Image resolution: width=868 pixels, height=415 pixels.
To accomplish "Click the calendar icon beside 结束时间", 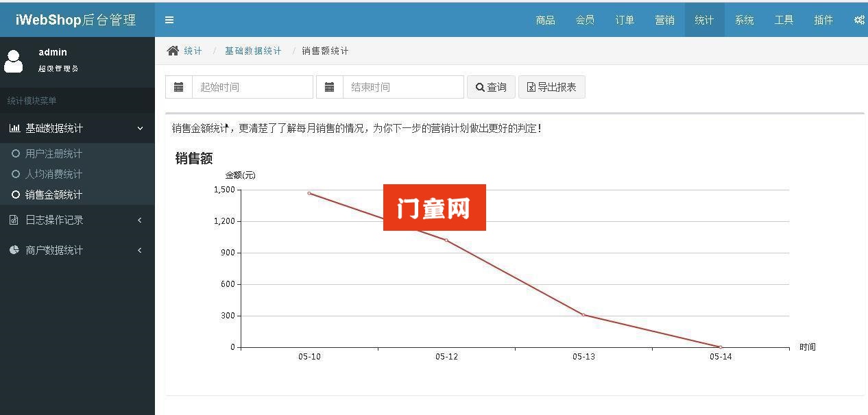I will (x=330, y=87).
